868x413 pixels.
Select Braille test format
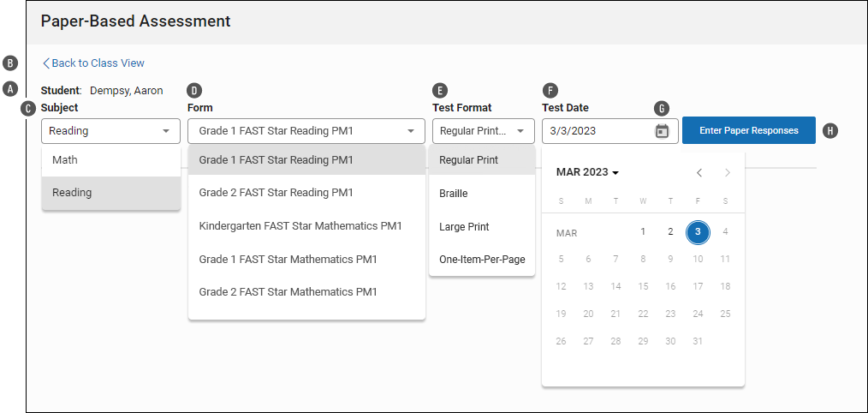(482, 194)
